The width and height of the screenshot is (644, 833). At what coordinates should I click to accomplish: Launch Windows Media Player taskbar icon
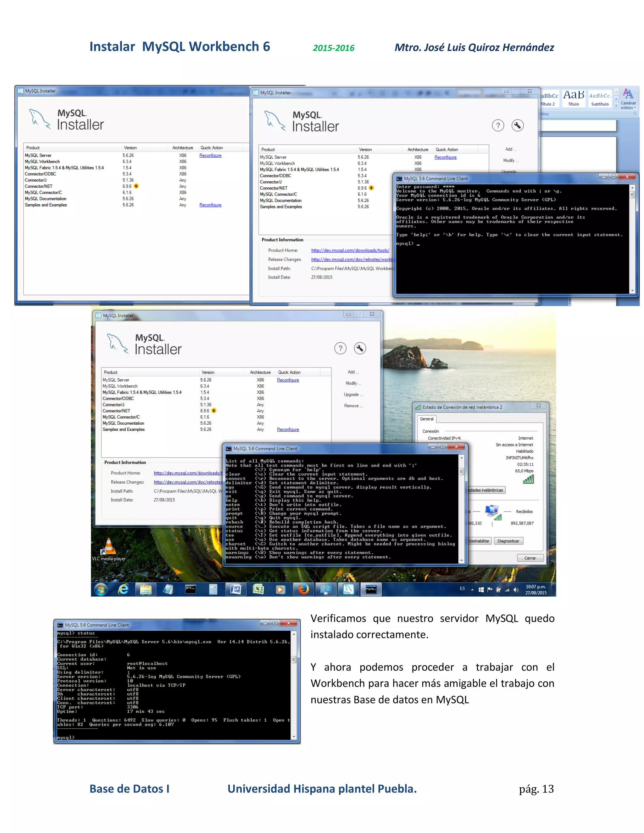280,590
